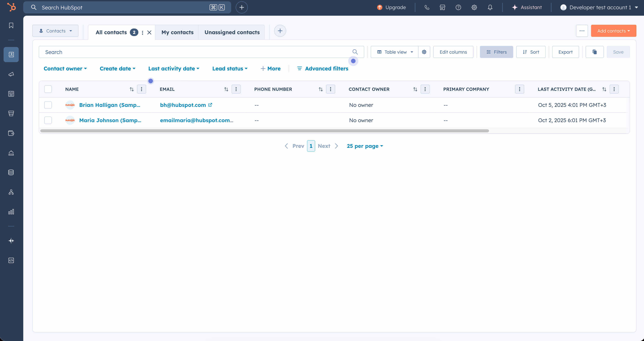644x341 pixels.
Task: Select the Brian Halligan row checkbox
Action: click(48, 105)
